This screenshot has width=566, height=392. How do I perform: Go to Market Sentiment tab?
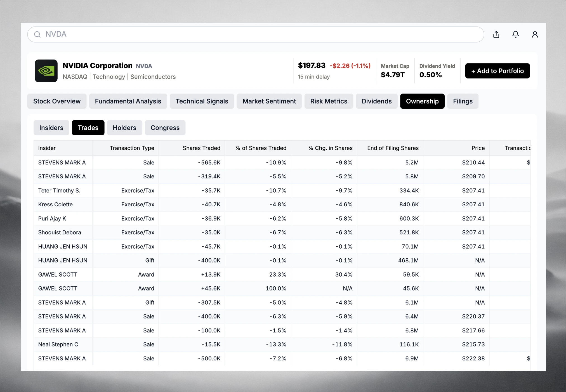[269, 101]
